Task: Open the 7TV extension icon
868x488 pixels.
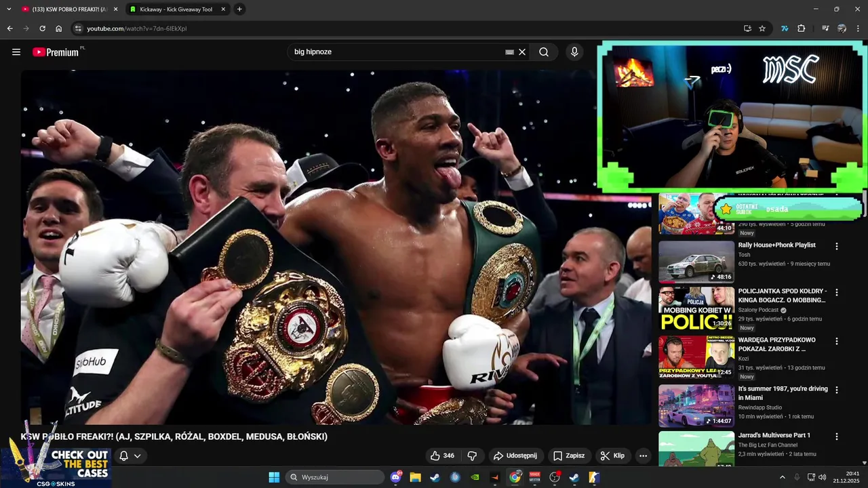Action: pyautogui.click(x=785, y=28)
